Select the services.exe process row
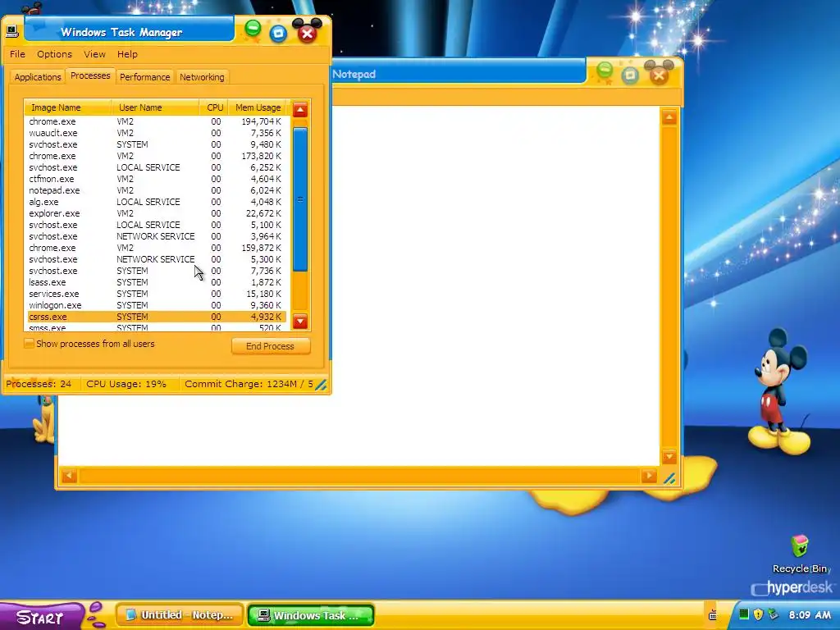 click(157, 294)
